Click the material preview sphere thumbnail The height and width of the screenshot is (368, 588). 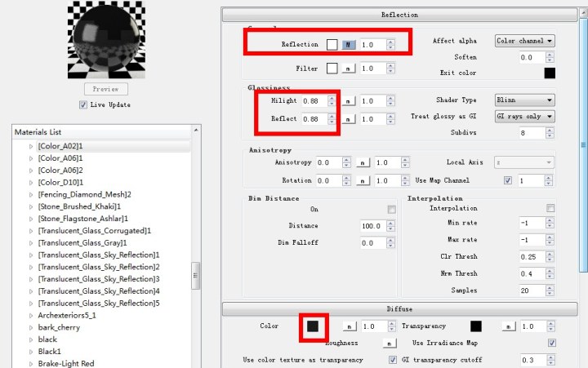(x=106, y=39)
